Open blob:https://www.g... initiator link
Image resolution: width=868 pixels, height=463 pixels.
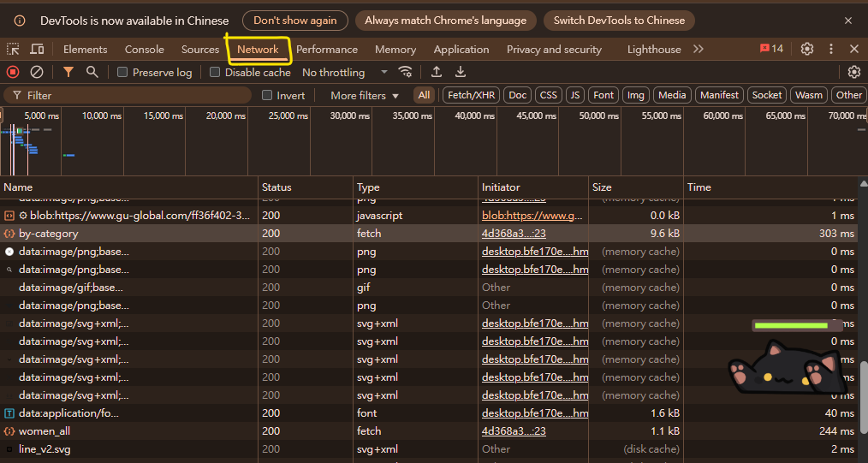532,215
